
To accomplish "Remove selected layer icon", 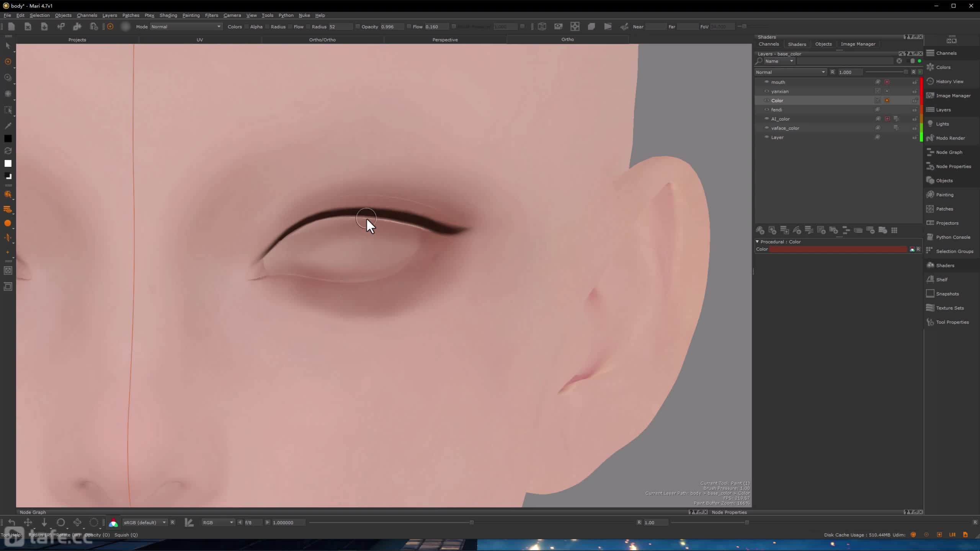I will click(870, 230).
